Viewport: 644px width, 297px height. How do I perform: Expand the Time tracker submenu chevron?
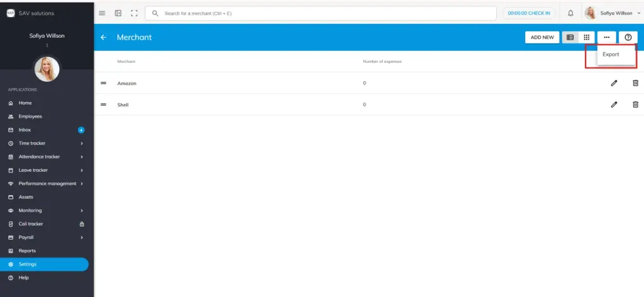(x=82, y=143)
